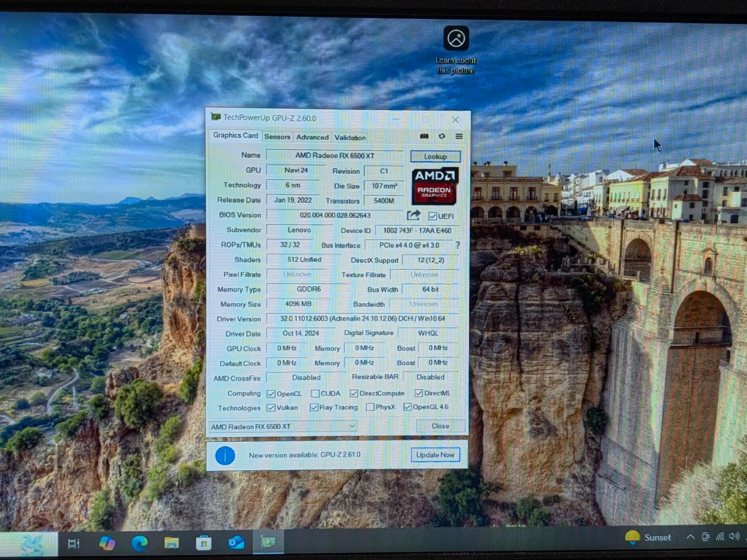
Task: Click the Driver Date Oct 14, 2024 field
Action: point(301,333)
